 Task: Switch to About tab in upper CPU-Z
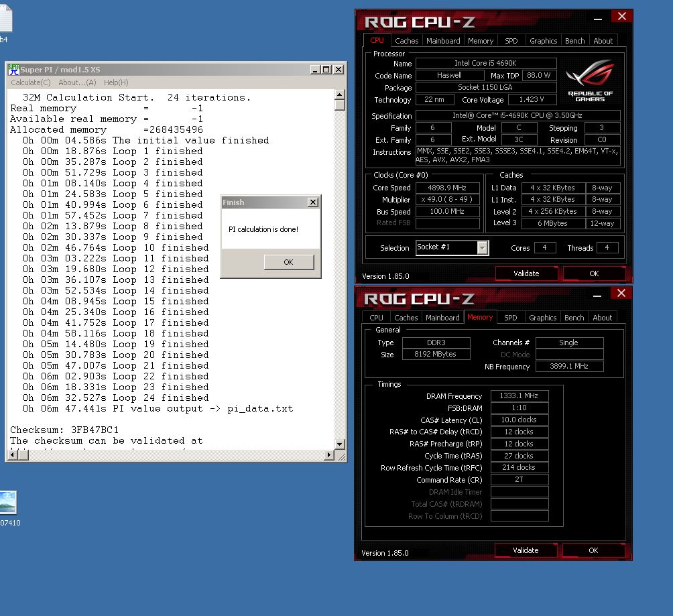click(603, 41)
